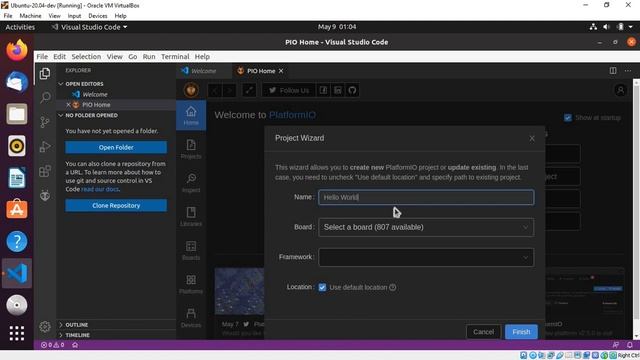Click the Open Folder button

pyautogui.click(x=116, y=147)
